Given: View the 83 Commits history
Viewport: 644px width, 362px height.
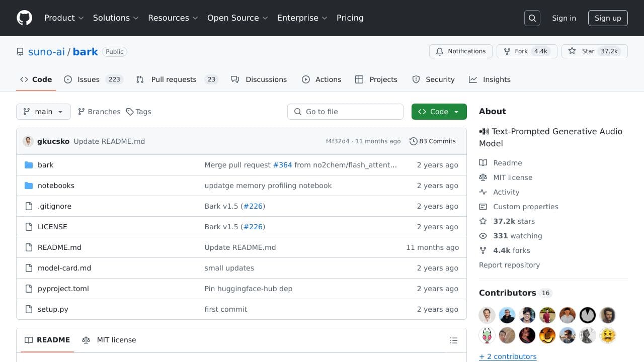Looking at the screenshot, I should click(x=433, y=141).
